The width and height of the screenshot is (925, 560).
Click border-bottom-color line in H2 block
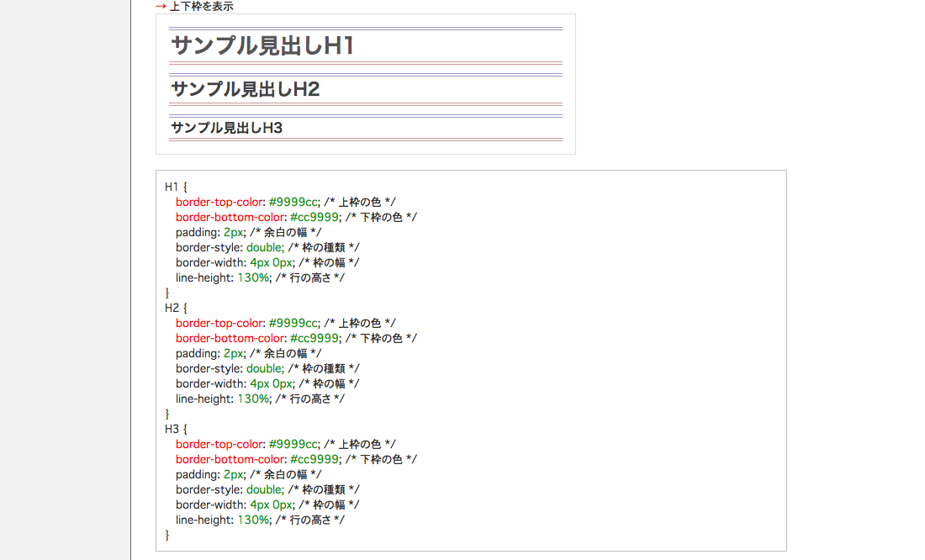pyautogui.click(x=296, y=338)
